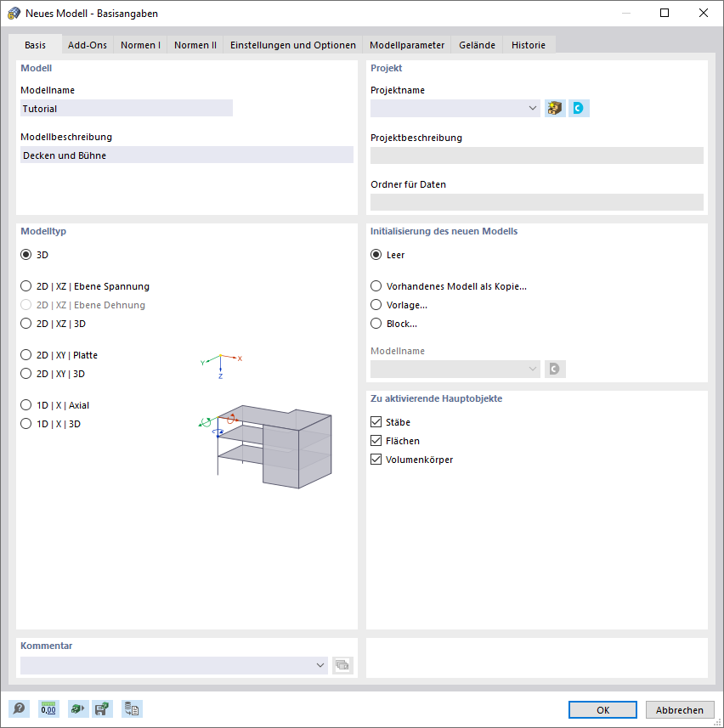Viewport: 724px width, 728px height.
Task: Select the Vorlage... radio button
Action: point(376,305)
